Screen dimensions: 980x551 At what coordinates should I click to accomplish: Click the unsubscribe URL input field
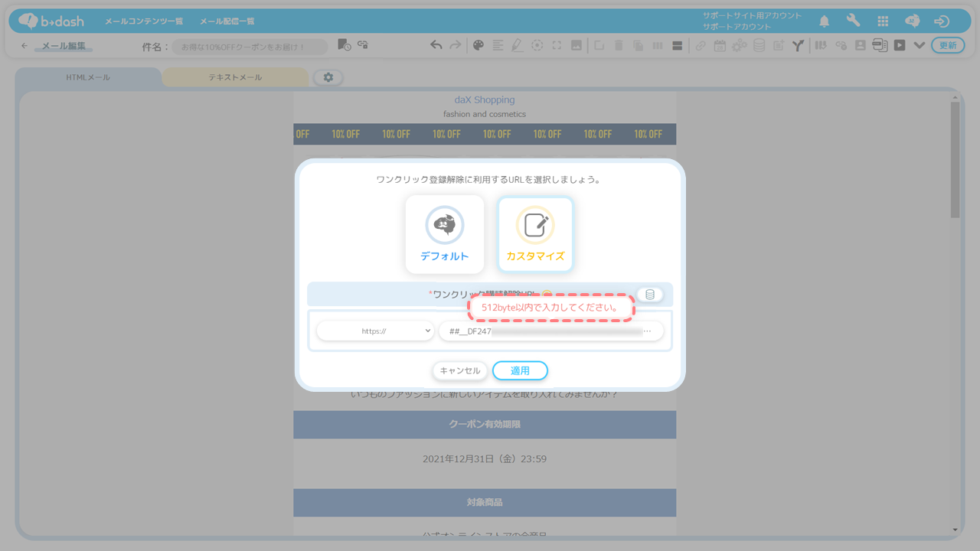coord(551,331)
